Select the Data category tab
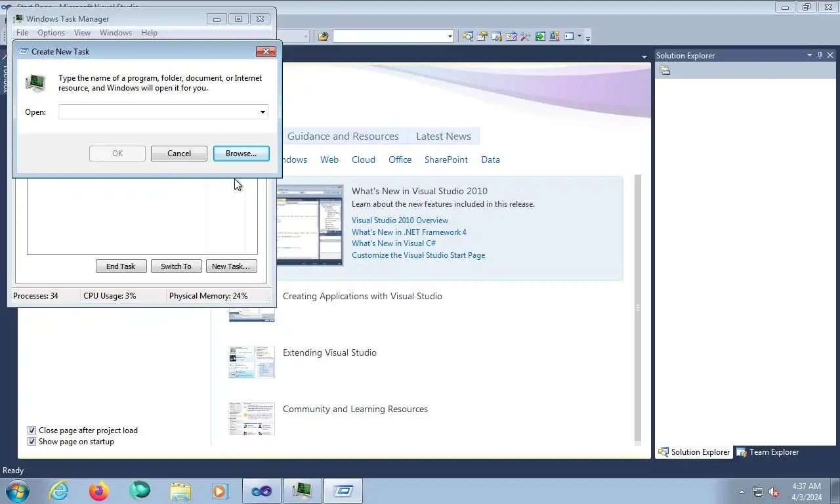840x504 pixels. pyautogui.click(x=490, y=159)
